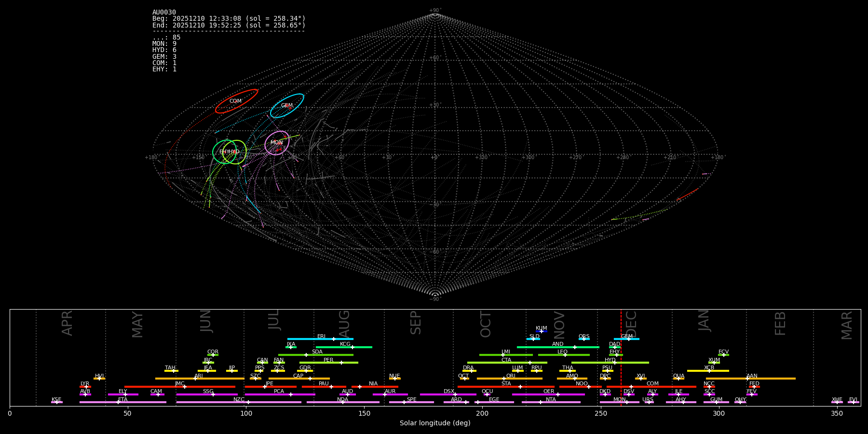This screenshot has width=868, height=434.
Task: Click the ORI shower label in the timeline
Action: (511, 376)
